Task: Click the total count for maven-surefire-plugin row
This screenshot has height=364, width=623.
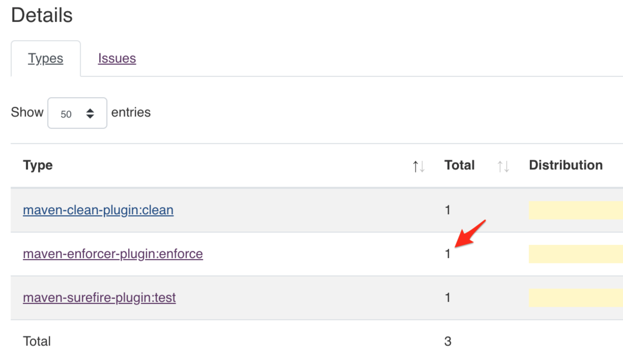Action: [448, 298]
